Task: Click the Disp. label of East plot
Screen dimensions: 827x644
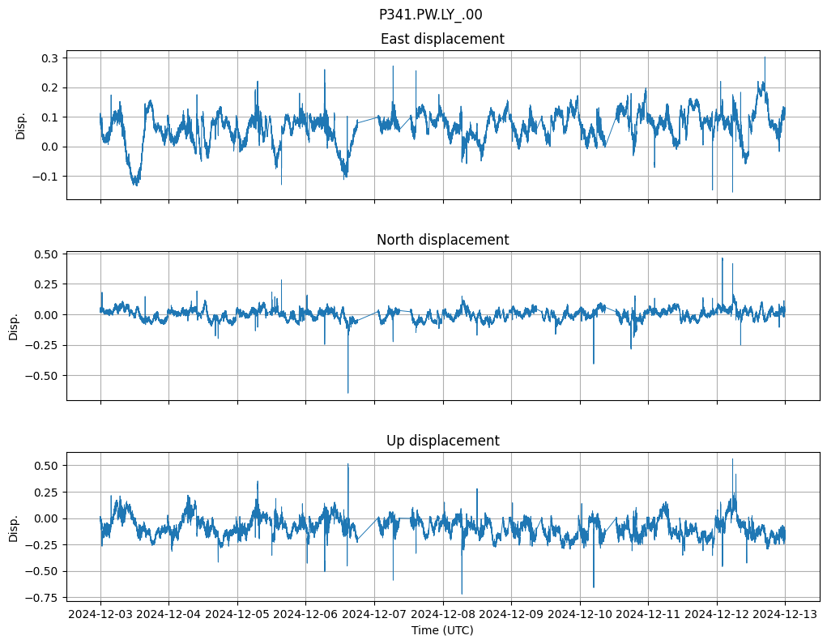Action: 21,126
